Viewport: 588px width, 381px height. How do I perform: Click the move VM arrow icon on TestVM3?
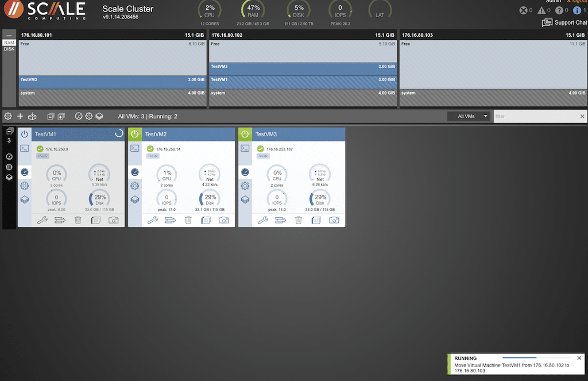tap(280, 220)
